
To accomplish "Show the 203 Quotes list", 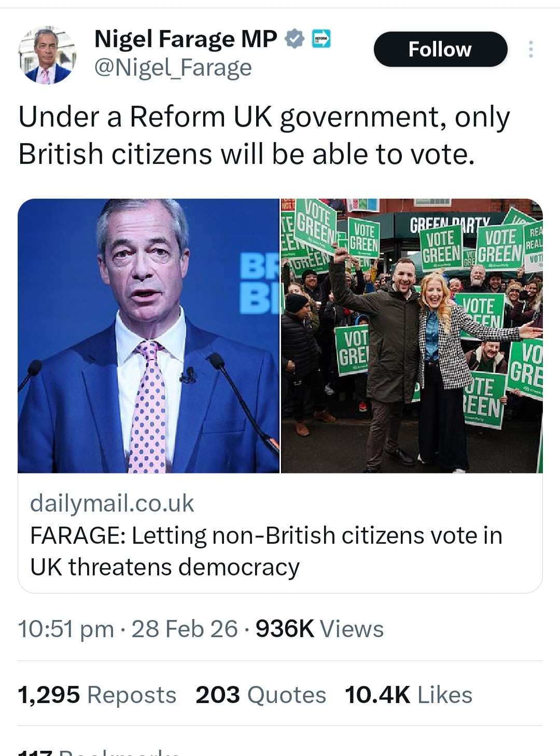I will 260,695.
